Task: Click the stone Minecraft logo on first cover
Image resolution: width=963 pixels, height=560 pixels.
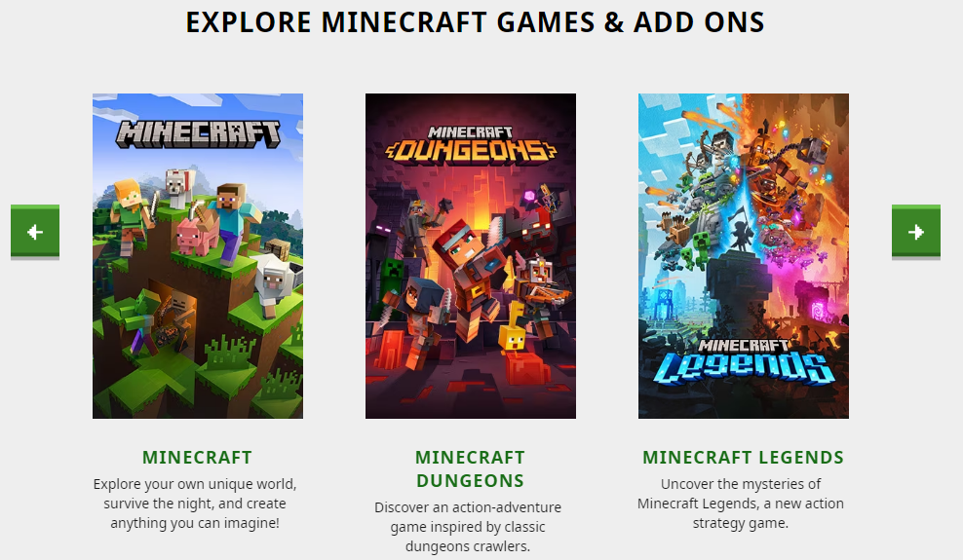Action: pyautogui.click(x=198, y=133)
